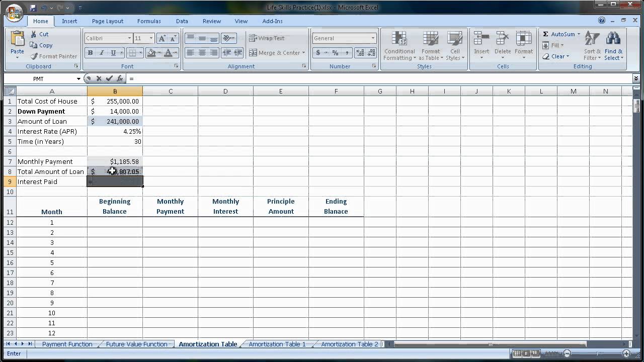Image resolution: width=644 pixels, height=362 pixels.
Task: Click the formula bar input field
Action: click(x=379, y=78)
